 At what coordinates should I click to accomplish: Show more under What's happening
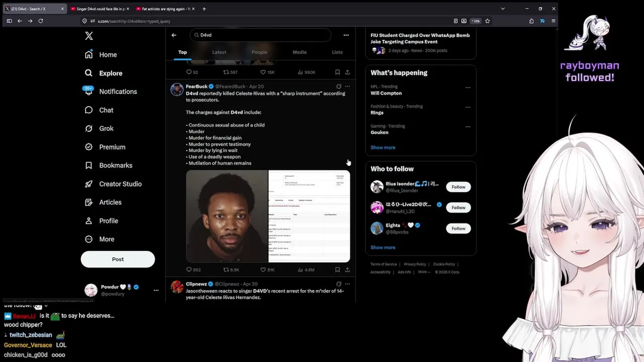tap(383, 148)
